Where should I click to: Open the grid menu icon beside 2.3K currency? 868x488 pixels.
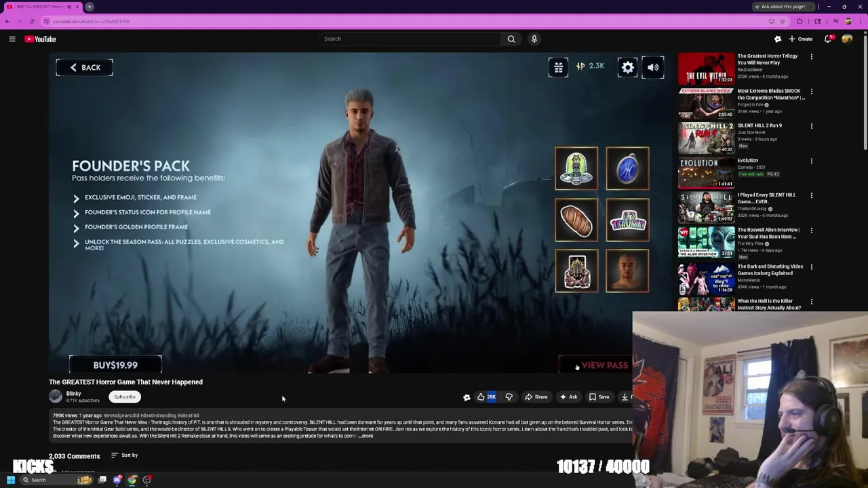pos(558,67)
